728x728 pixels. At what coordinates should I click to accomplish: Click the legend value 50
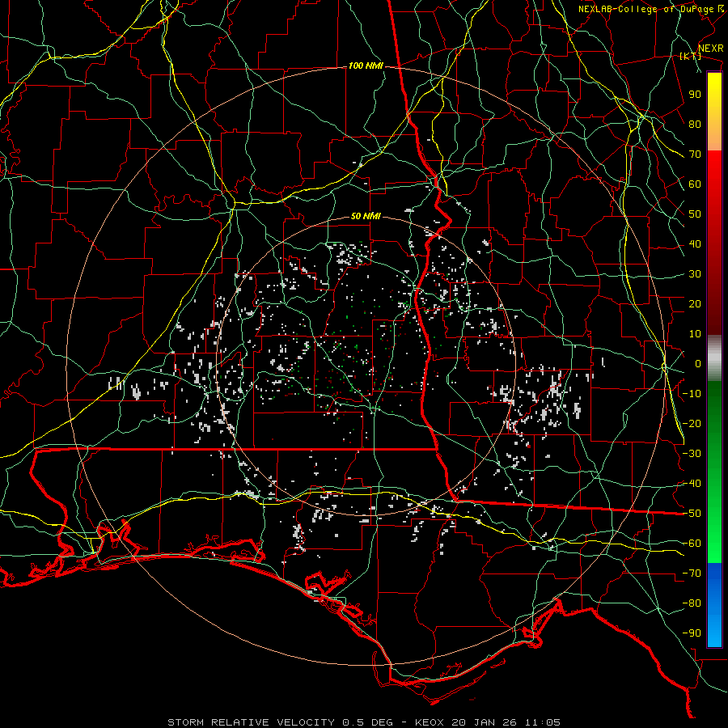[695, 214]
